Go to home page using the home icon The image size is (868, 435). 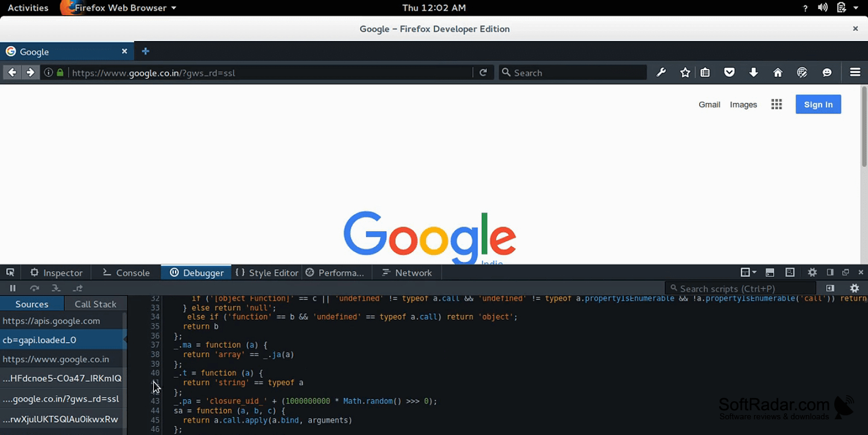(x=778, y=72)
